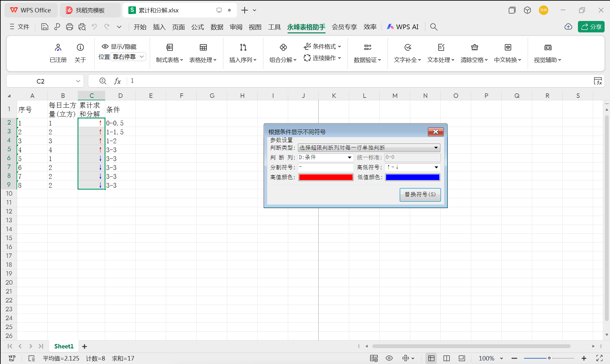The image size is (610, 364).
Task: Launch WPS AI from the ribbon
Action: (x=402, y=27)
